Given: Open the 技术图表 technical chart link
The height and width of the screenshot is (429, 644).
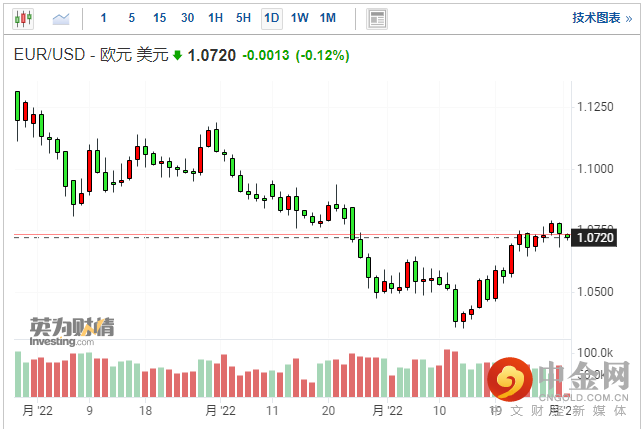Looking at the screenshot, I should click(596, 18).
